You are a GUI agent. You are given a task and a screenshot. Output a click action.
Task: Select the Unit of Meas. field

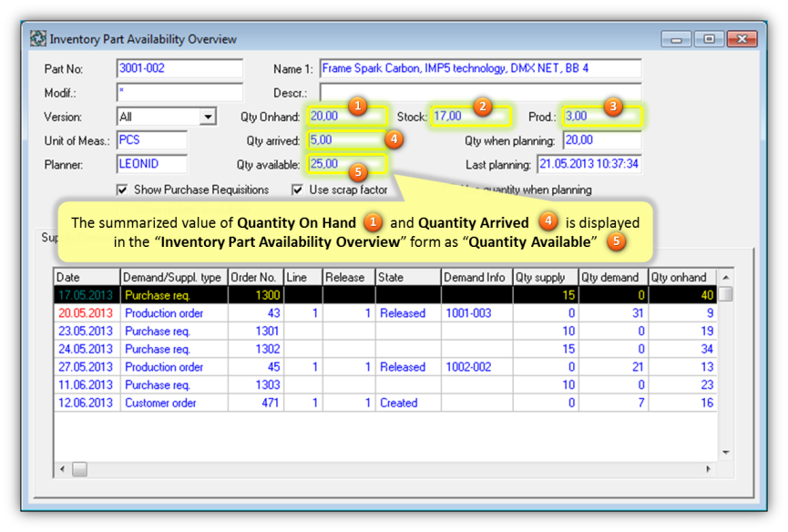152,140
